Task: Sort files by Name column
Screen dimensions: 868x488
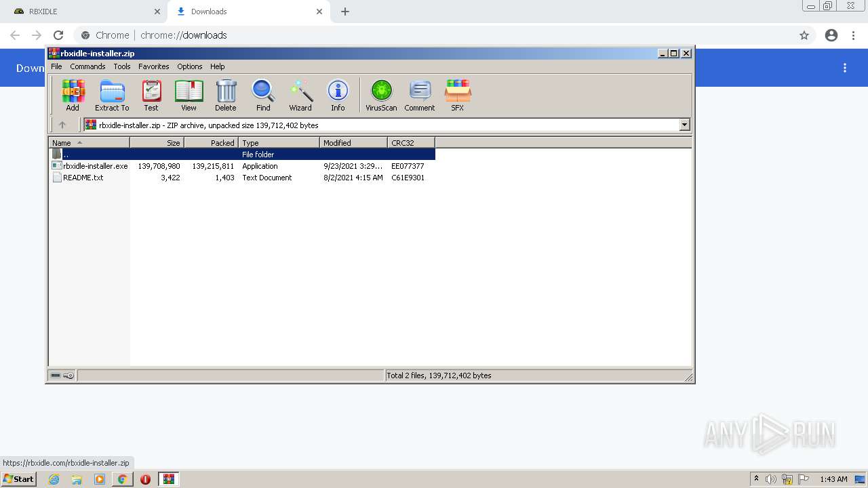Action: [90, 142]
